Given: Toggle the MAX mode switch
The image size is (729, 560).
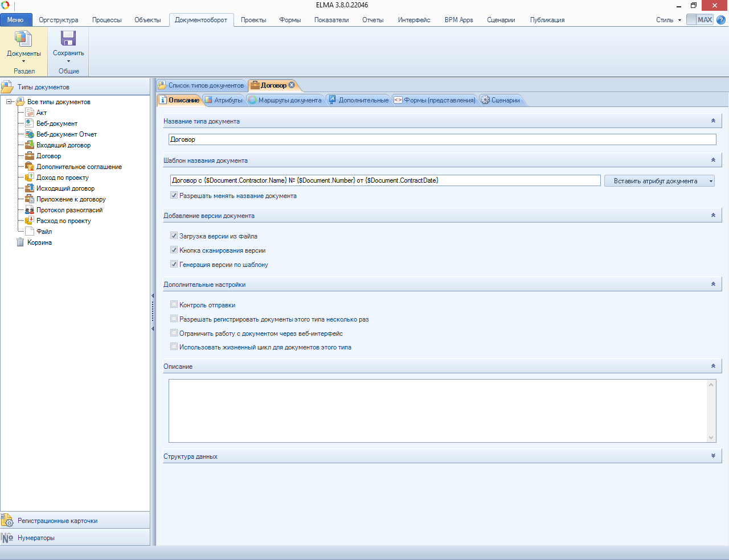Looking at the screenshot, I should [x=699, y=20].
